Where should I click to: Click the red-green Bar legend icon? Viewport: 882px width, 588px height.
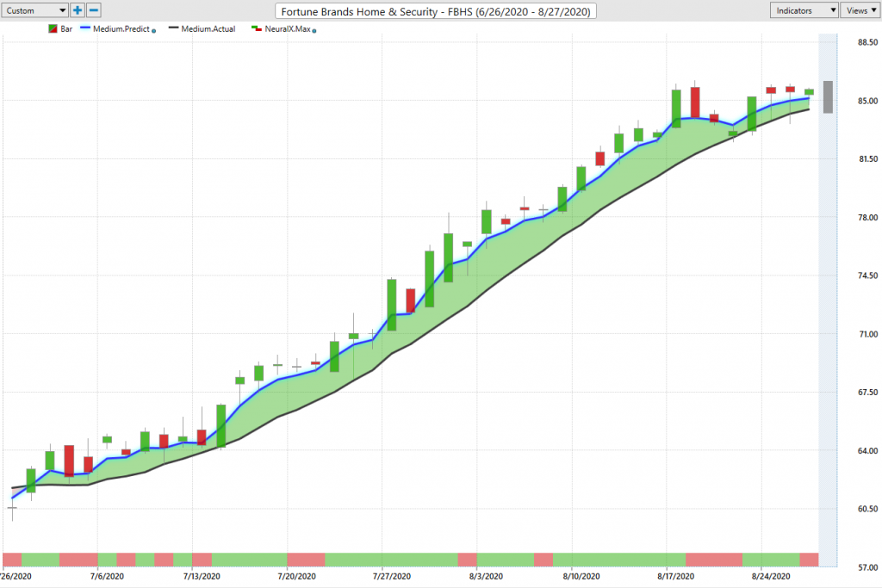click(x=53, y=28)
